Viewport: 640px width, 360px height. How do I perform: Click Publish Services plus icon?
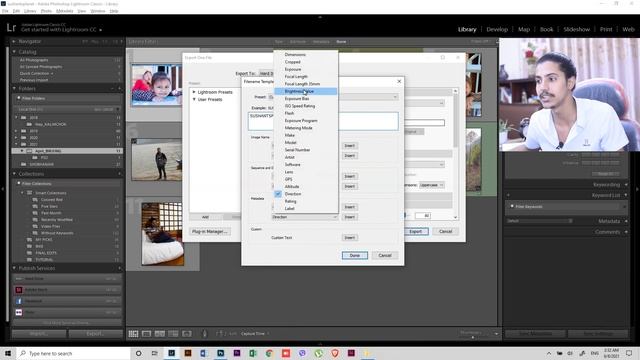[120, 268]
